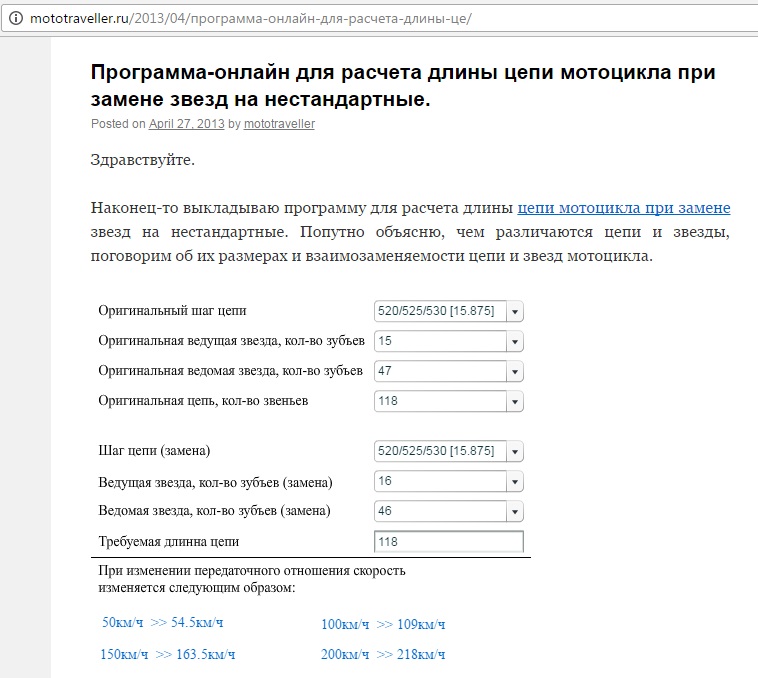Click the site information icon in address bar
This screenshot has height=678, width=758.
(x=13, y=19)
